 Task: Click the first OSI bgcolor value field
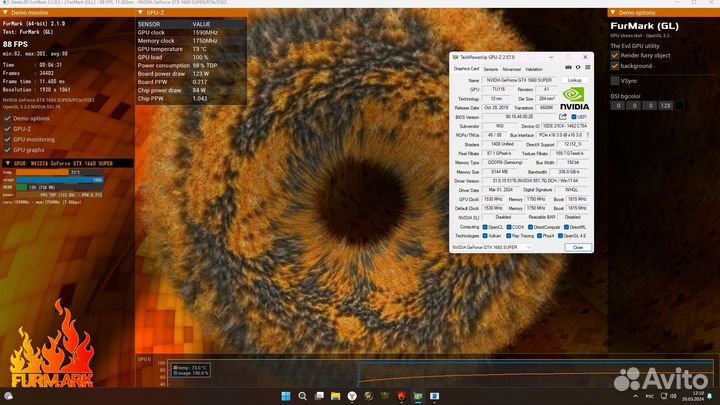tap(618, 106)
